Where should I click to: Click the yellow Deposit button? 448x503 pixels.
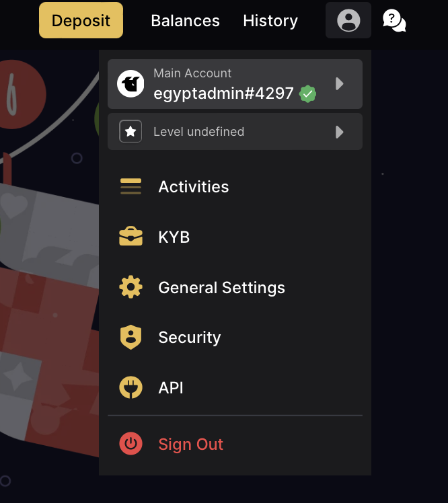[x=81, y=20]
